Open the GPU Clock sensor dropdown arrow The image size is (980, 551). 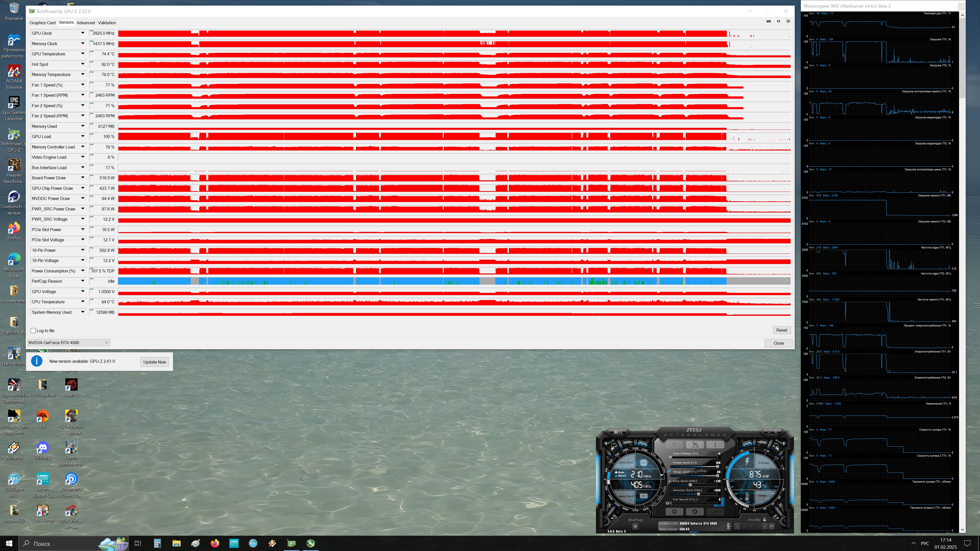82,33
